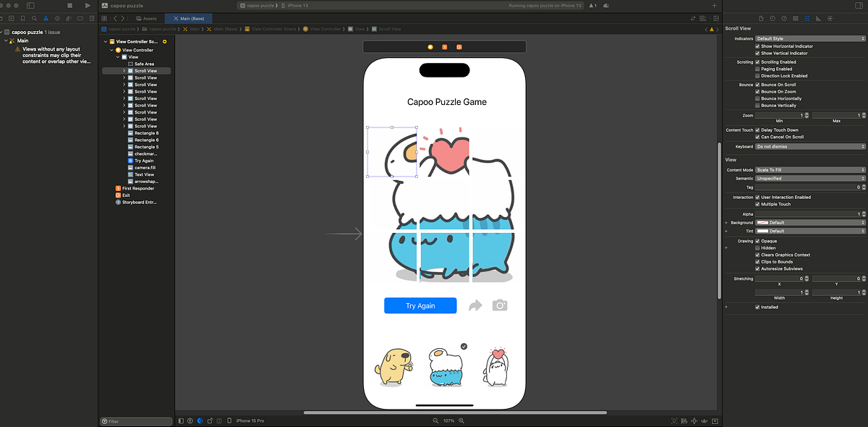Toggle the Hidden checkbox in Drawing
Screen dimensions: 868x427
[x=759, y=248]
